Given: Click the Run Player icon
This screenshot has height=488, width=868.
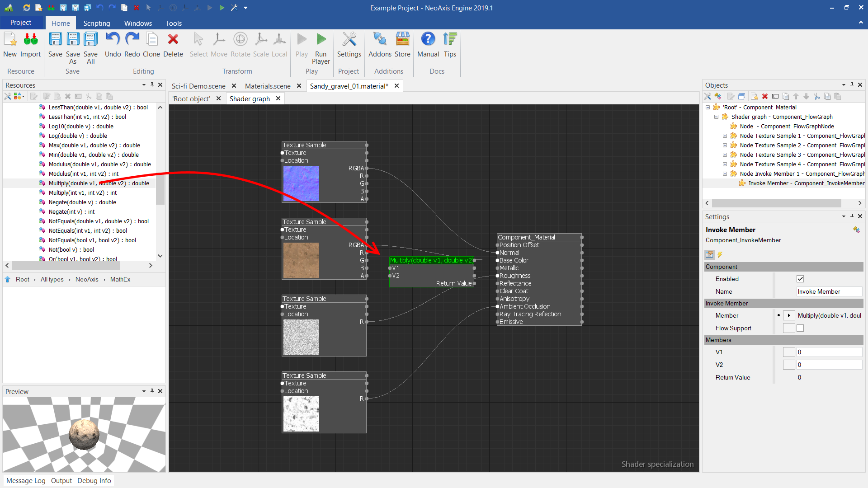Looking at the screenshot, I should 321,40.
